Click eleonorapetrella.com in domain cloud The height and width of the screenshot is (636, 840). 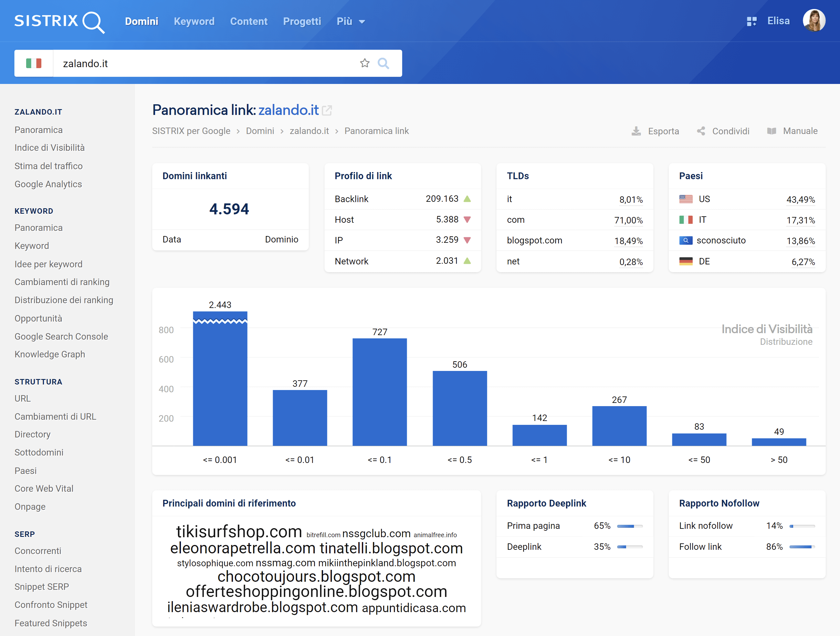coord(243,548)
